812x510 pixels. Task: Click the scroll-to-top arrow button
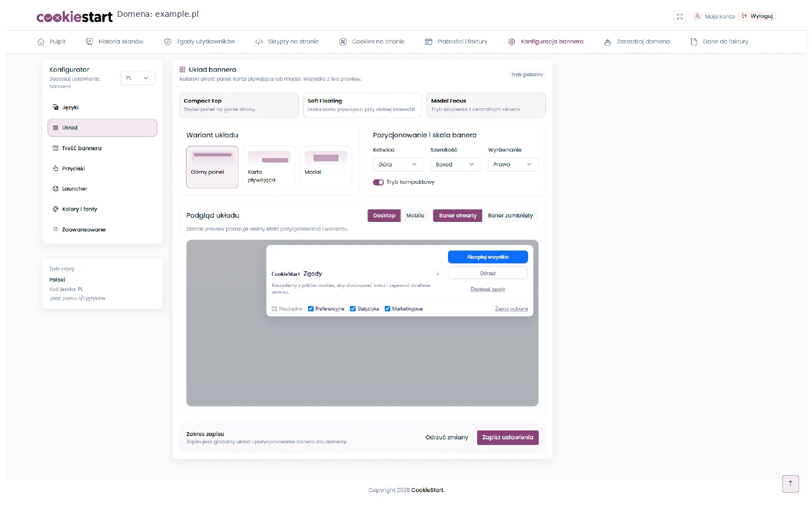pos(790,483)
